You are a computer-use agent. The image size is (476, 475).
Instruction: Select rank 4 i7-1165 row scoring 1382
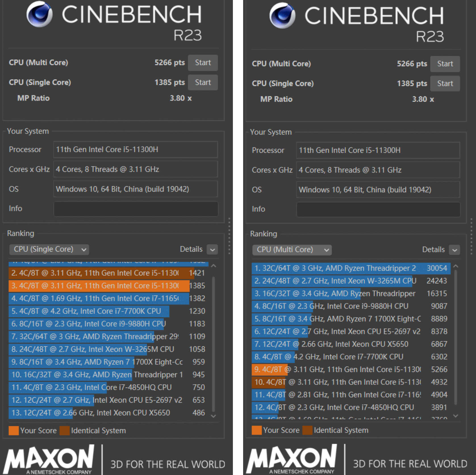pos(108,299)
